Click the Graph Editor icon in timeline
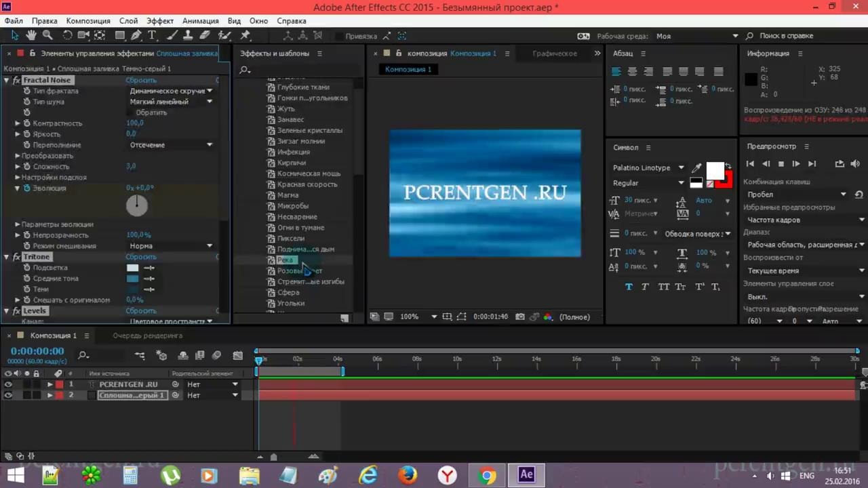The height and width of the screenshot is (488, 868). tap(237, 355)
